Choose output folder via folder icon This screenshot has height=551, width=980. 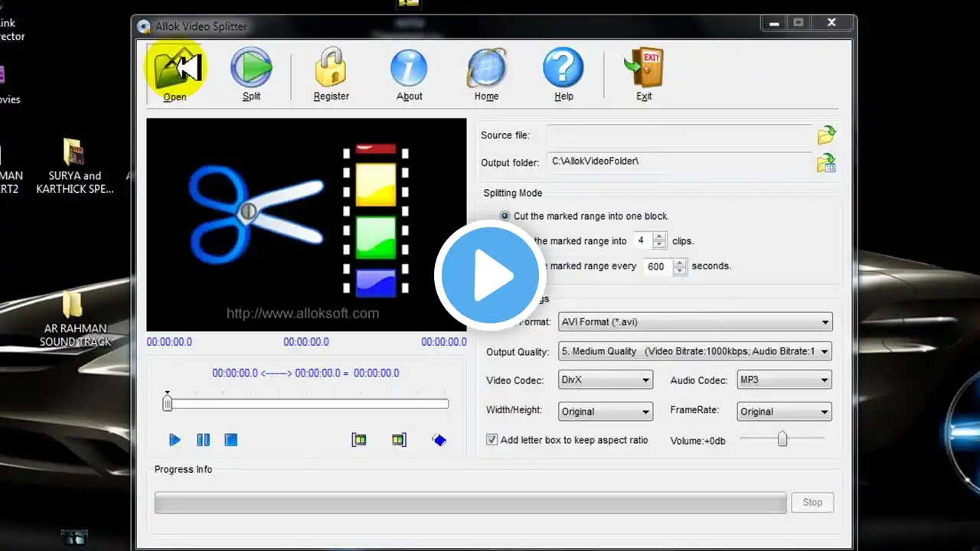pos(826,162)
